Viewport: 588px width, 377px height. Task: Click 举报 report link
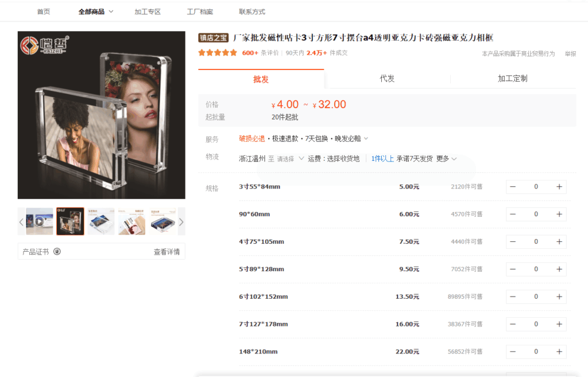pos(570,53)
